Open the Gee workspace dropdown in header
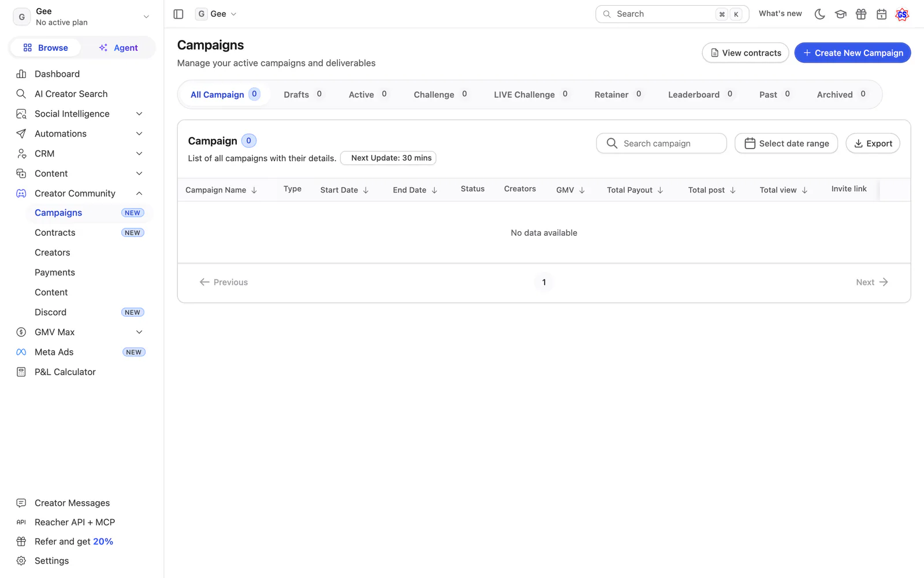 point(217,14)
